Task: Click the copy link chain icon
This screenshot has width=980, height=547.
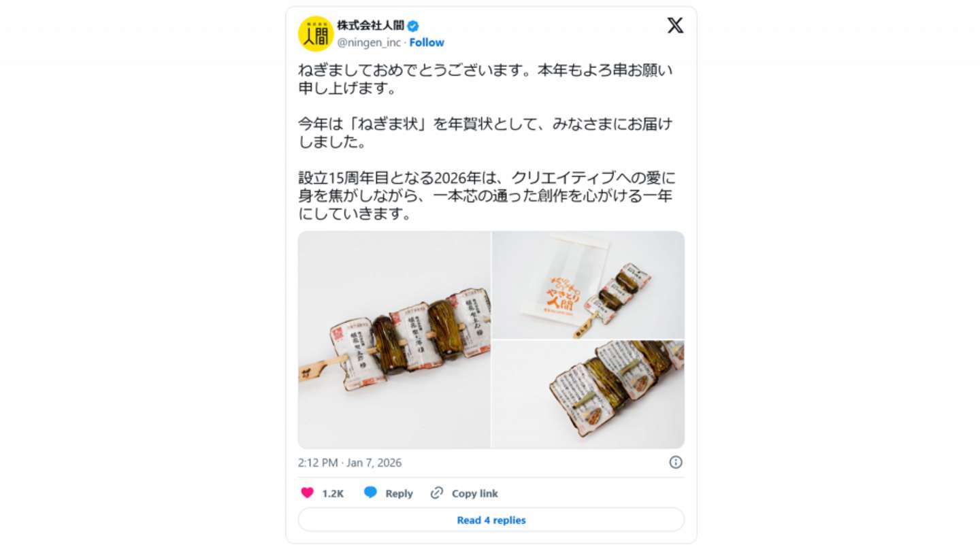Action: [437, 493]
